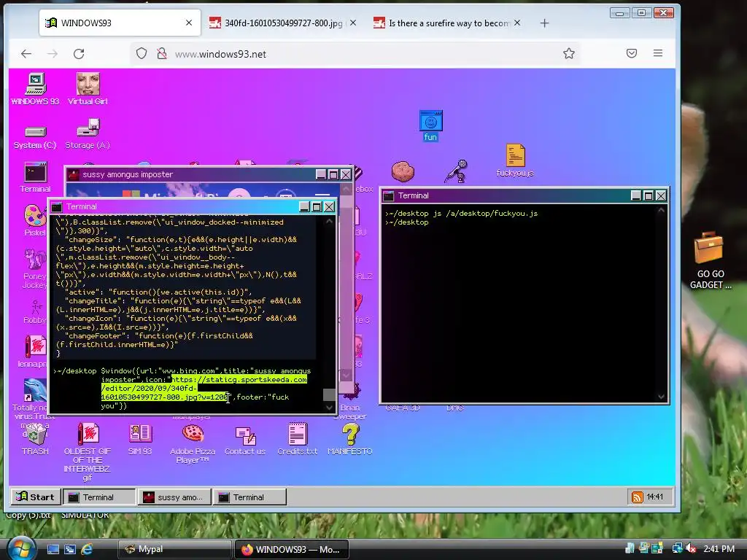Open the Vista Start orb
747x560 pixels.
[x=21, y=548]
